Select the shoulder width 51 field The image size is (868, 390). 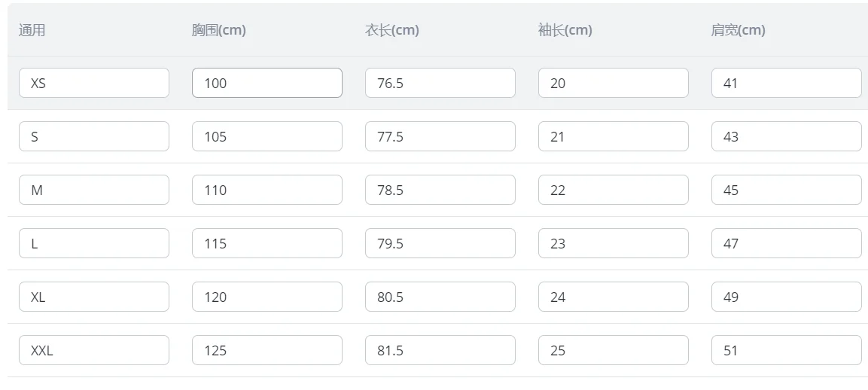pos(787,350)
